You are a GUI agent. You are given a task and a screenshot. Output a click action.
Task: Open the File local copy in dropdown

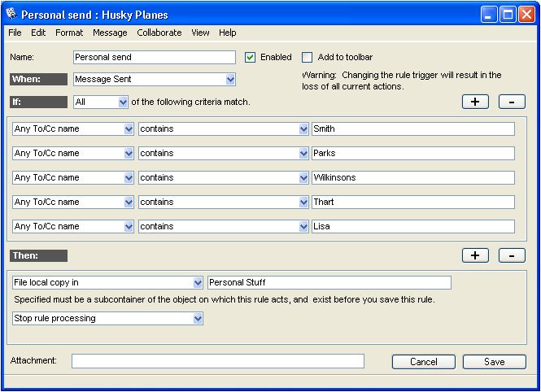pos(198,283)
